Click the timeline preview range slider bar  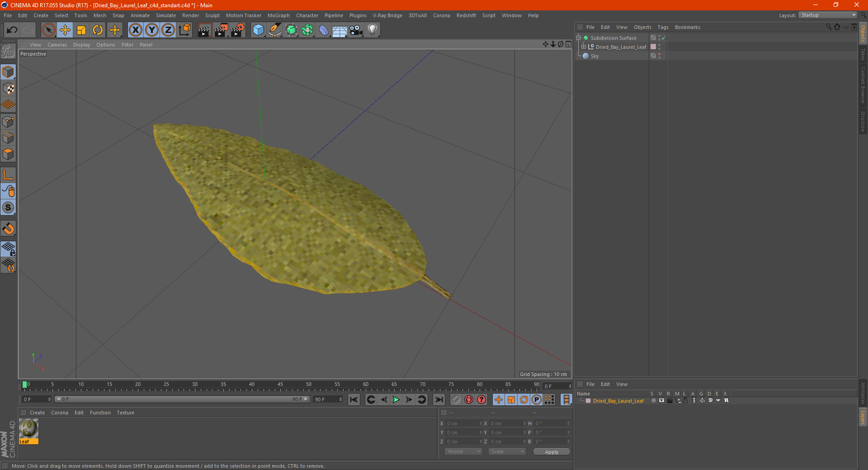182,399
